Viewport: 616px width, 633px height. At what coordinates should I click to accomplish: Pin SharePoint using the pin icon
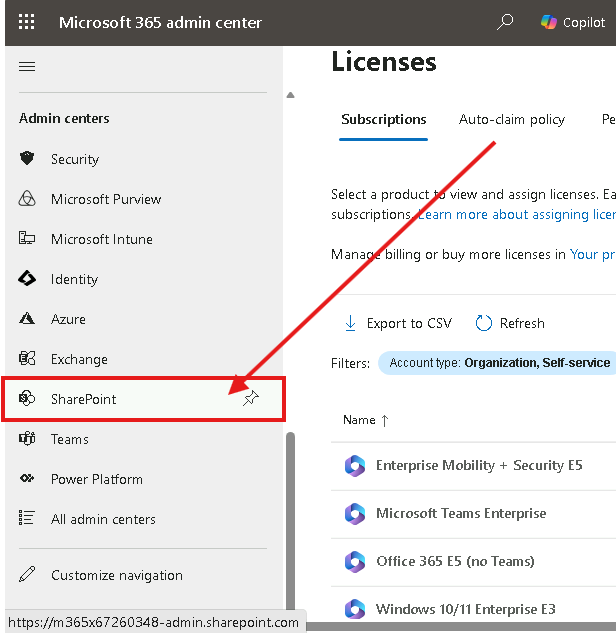coord(251,398)
